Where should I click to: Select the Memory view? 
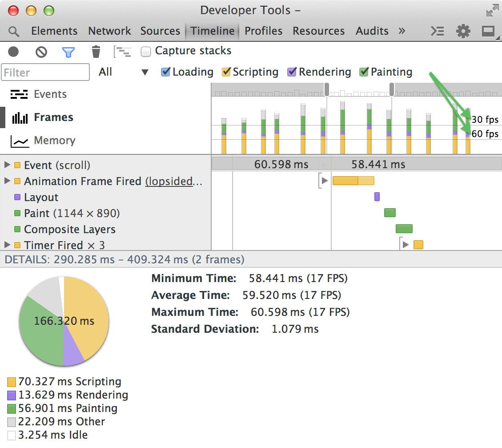point(54,141)
